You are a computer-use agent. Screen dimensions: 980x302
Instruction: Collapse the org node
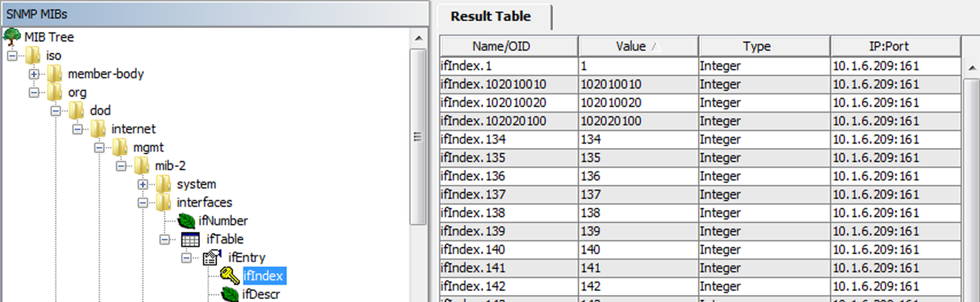pyautogui.click(x=33, y=93)
